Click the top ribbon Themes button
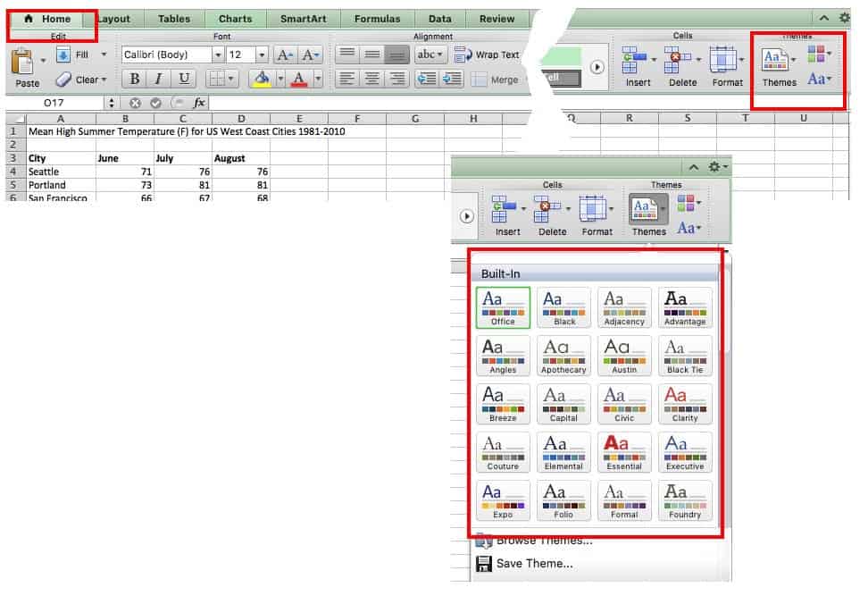This screenshot has width=868, height=596. (779, 67)
